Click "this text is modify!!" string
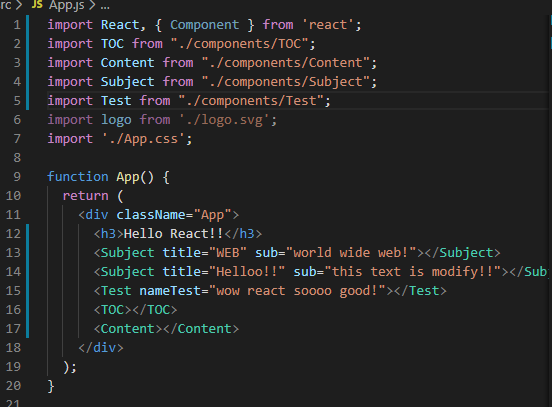552x407 pixels. tap(413, 272)
